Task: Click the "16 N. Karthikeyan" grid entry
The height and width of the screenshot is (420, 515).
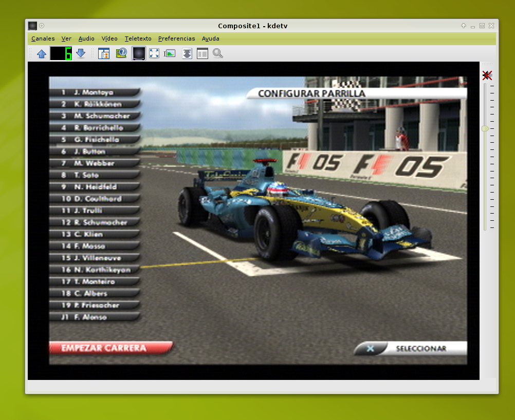Action: [x=95, y=270]
